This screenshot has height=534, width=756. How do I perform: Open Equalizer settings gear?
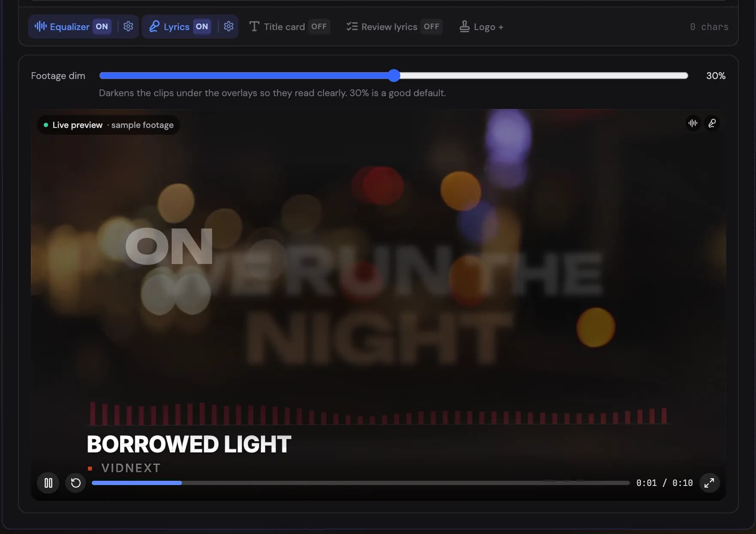(x=128, y=27)
